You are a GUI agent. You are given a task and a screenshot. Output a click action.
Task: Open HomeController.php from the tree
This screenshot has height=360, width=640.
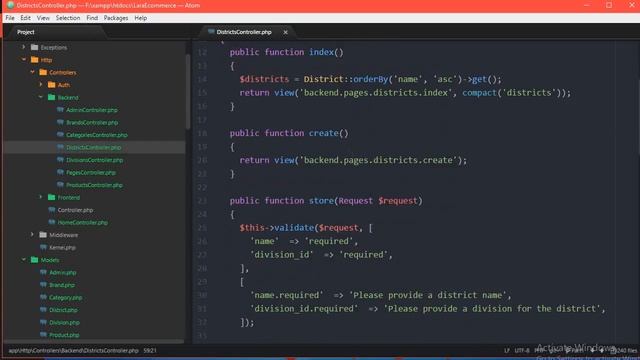[83, 222]
